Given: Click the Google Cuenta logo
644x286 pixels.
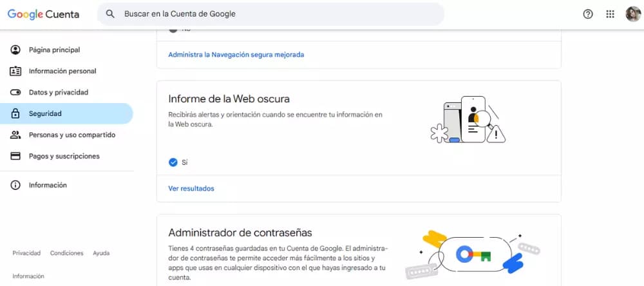Looking at the screenshot, I should (x=43, y=14).
